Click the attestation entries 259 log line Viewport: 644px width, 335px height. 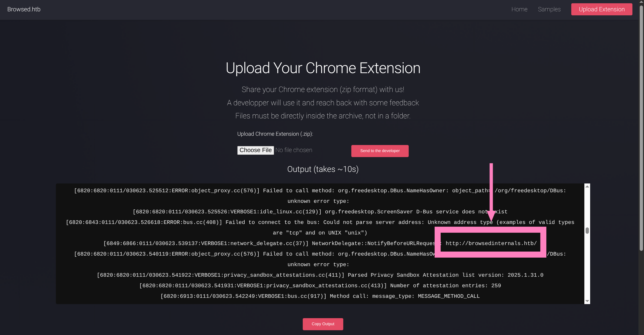click(320, 285)
